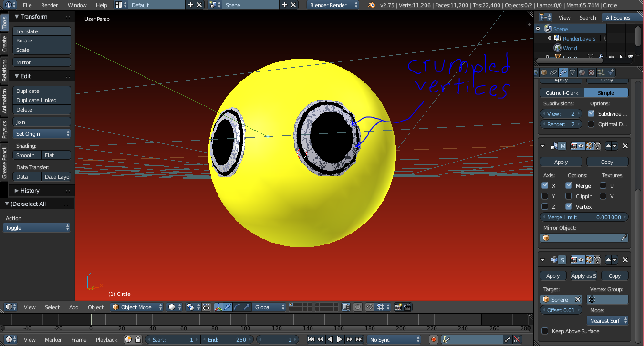
Task: Open Blender Render engine dropdown
Action: 333,5
